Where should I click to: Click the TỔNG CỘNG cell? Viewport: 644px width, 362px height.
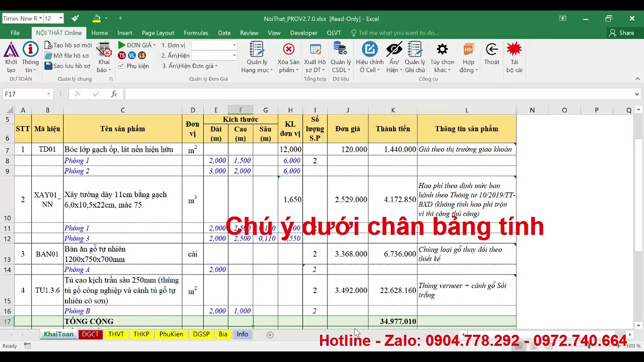(x=123, y=321)
